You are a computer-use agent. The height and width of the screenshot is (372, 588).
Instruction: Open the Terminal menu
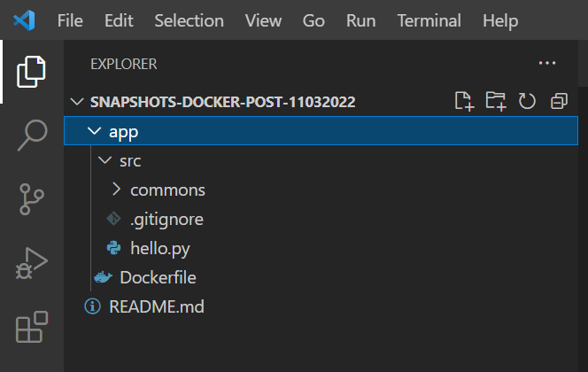429,20
